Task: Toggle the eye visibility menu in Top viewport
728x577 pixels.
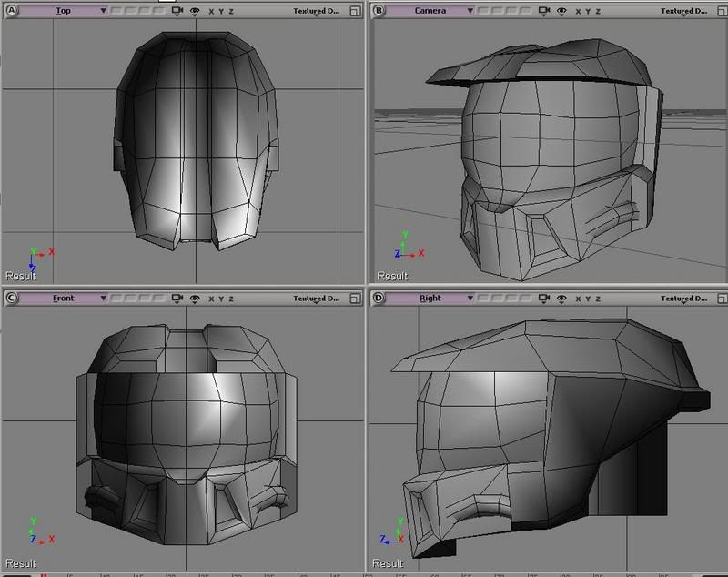Action: click(195, 12)
